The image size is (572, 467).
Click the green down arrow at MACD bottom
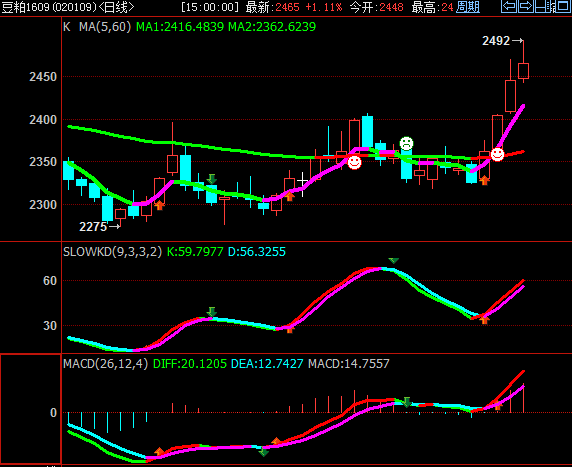(x=264, y=452)
